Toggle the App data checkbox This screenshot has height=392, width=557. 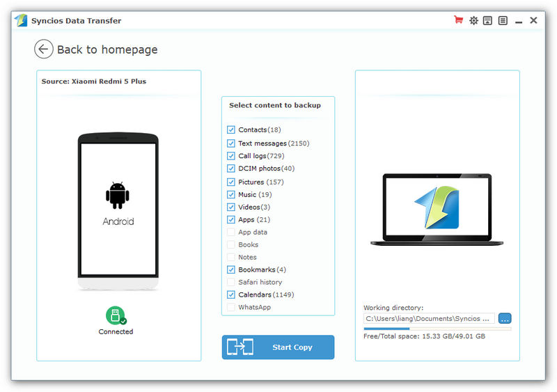(x=231, y=232)
